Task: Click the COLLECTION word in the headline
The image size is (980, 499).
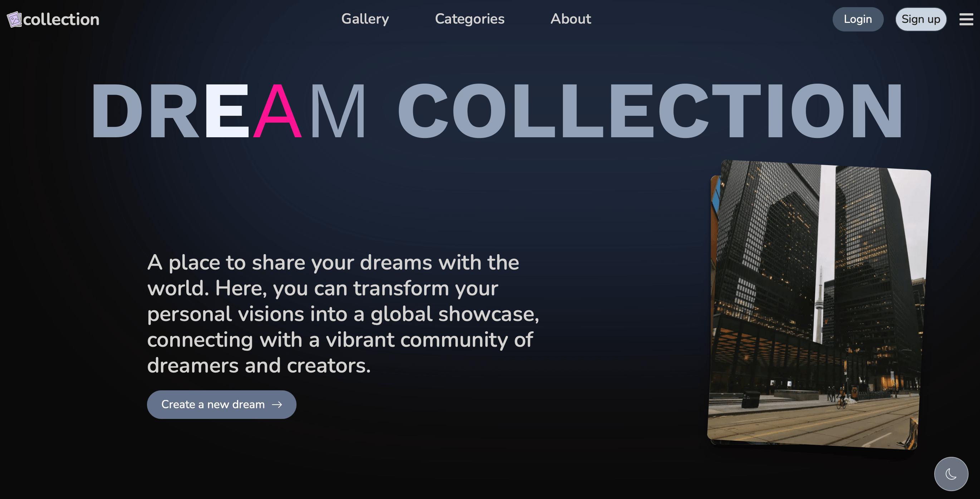Action: click(x=650, y=111)
